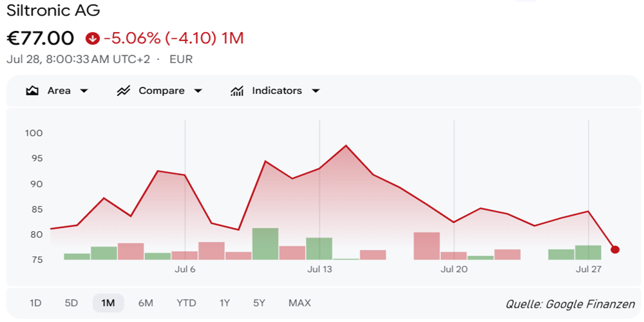644x322 pixels.
Task: Click the Area chart type icon
Action: [x=32, y=91]
